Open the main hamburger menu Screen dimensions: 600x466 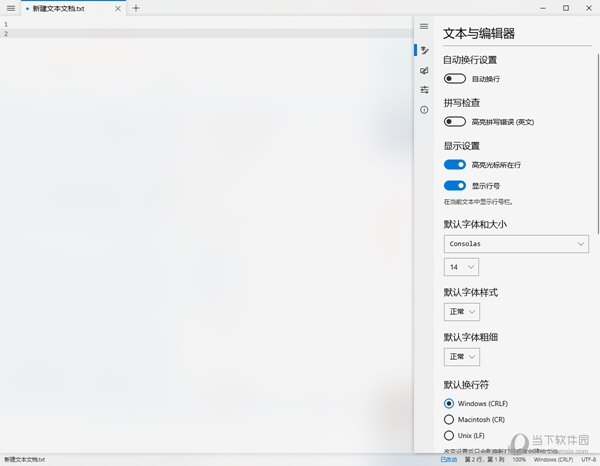click(x=11, y=8)
